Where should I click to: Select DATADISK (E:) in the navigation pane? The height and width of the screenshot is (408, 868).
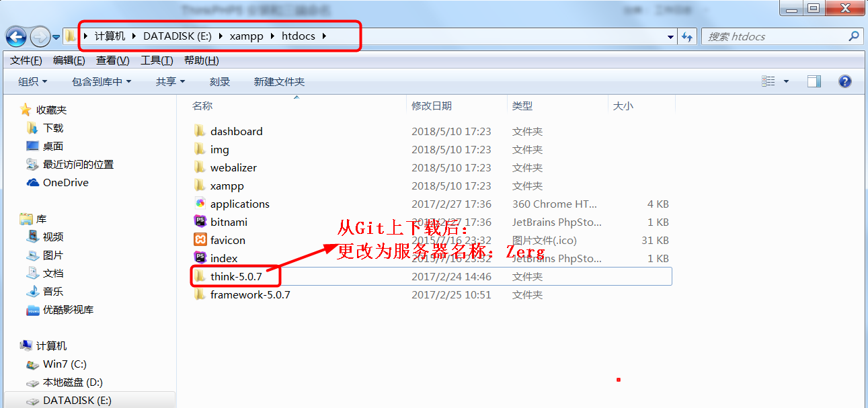pyautogui.click(x=77, y=400)
